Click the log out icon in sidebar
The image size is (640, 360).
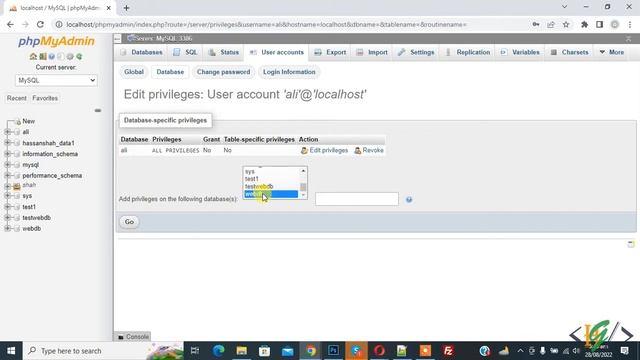point(42,56)
